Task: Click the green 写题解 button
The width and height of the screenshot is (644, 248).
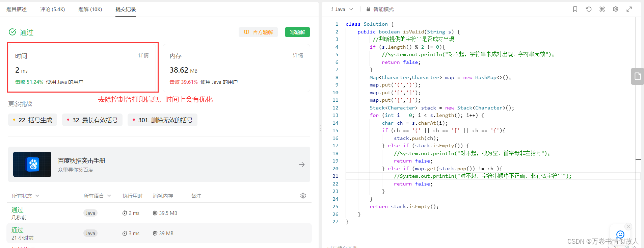Action: 297,32
